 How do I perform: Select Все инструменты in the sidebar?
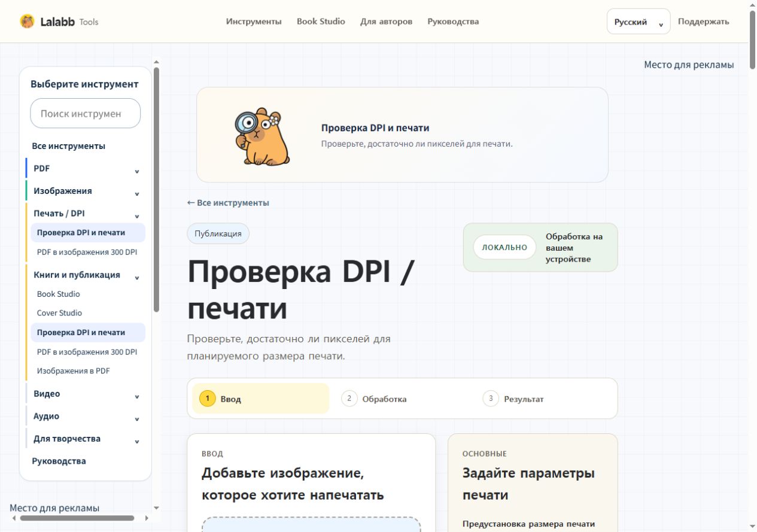[69, 146]
